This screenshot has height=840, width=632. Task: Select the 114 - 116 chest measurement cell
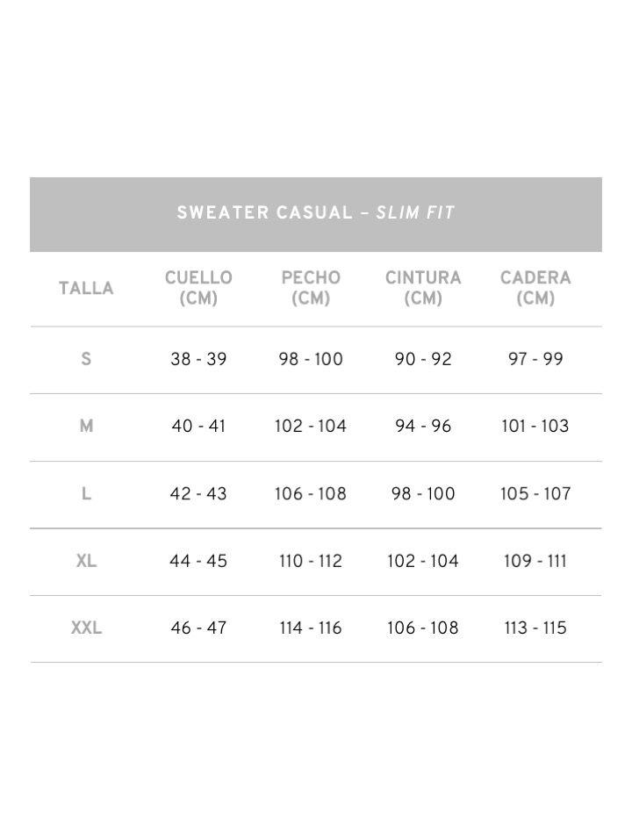coord(311,628)
